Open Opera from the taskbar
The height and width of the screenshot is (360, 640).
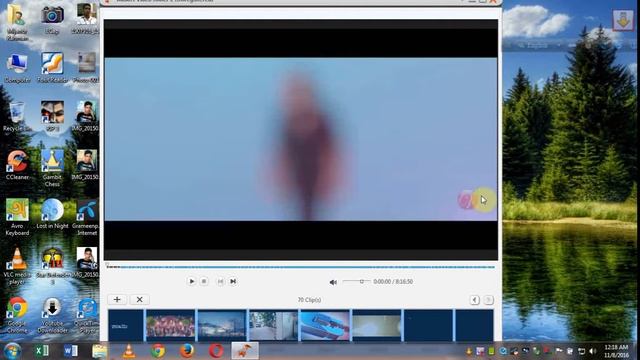[216, 351]
